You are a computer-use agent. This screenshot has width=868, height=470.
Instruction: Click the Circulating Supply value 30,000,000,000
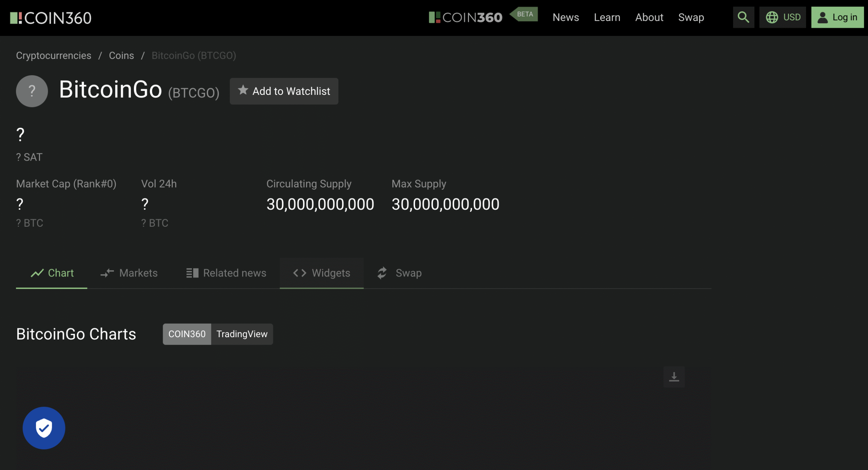click(320, 204)
